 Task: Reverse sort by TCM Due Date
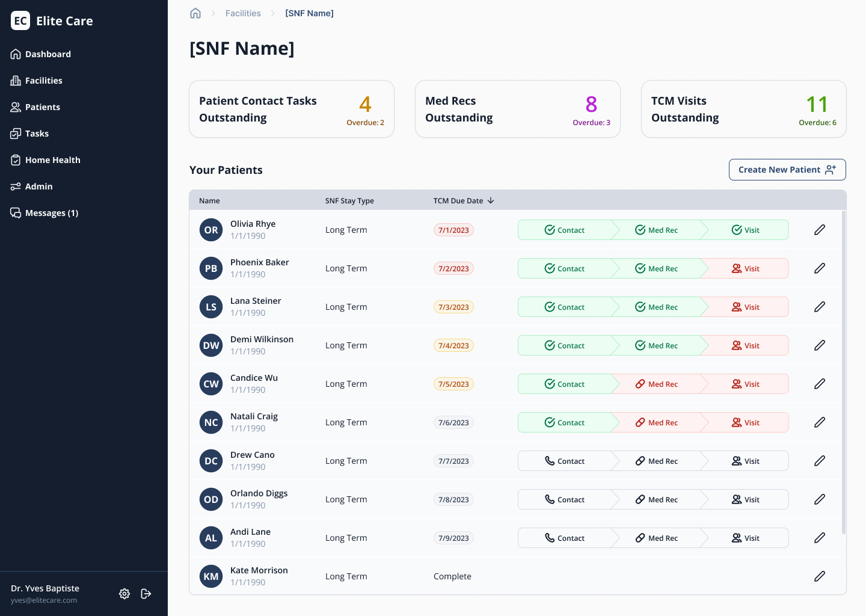click(x=464, y=200)
